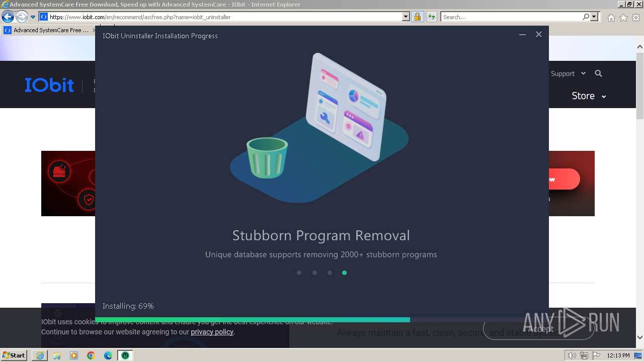Screen dimensions: 644x362
Task: Expand the search provider dropdown
Action: 594,17
